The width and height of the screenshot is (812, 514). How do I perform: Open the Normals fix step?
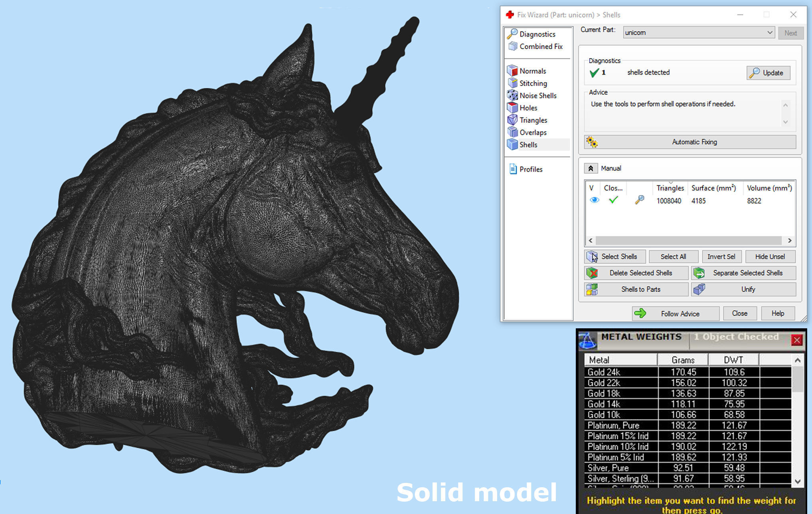pyautogui.click(x=532, y=71)
